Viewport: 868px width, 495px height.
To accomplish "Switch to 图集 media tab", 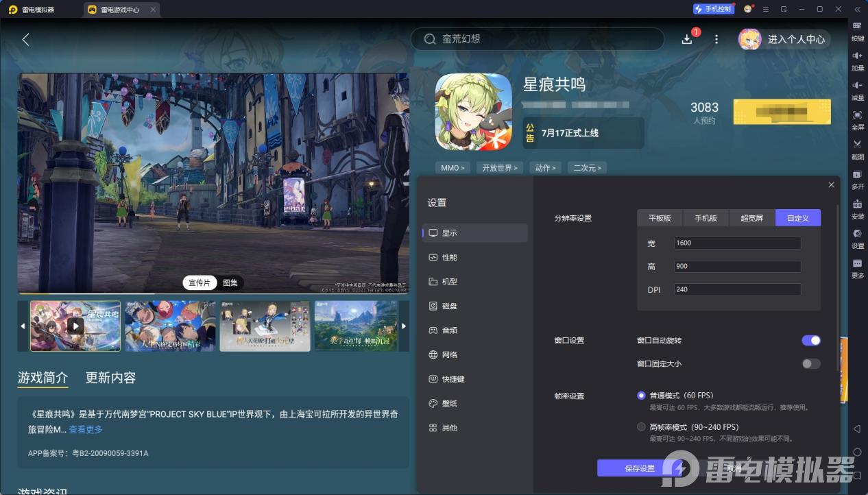I will coord(230,282).
